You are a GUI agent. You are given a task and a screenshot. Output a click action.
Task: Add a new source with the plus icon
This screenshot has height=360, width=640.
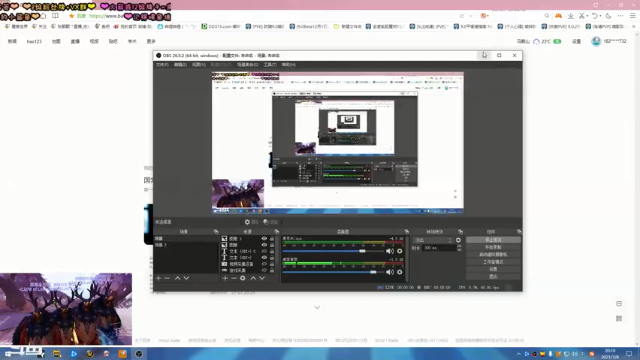(225, 278)
